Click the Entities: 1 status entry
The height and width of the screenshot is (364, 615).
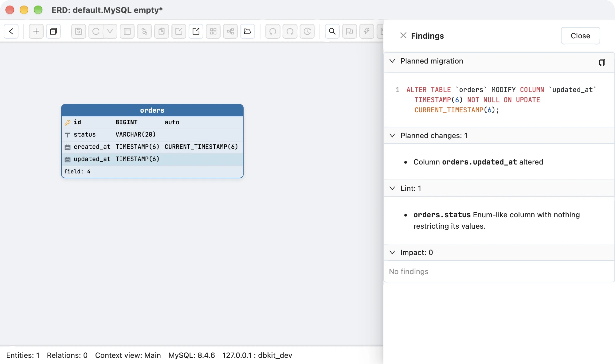pyautogui.click(x=23, y=355)
